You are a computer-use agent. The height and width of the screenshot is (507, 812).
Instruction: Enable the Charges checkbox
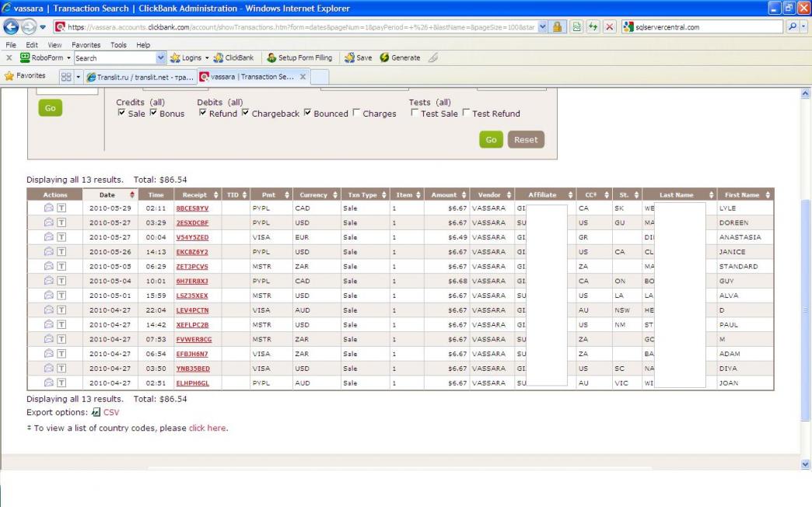(356, 114)
